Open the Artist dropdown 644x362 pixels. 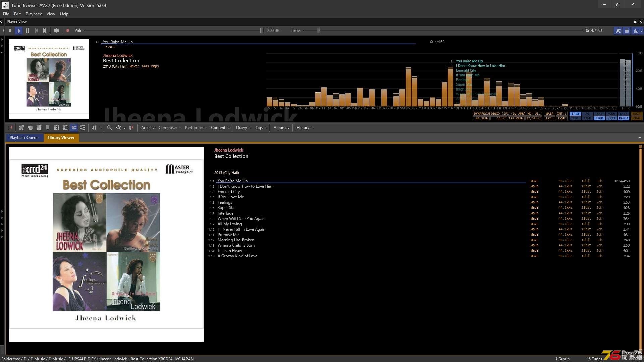pos(148,128)
